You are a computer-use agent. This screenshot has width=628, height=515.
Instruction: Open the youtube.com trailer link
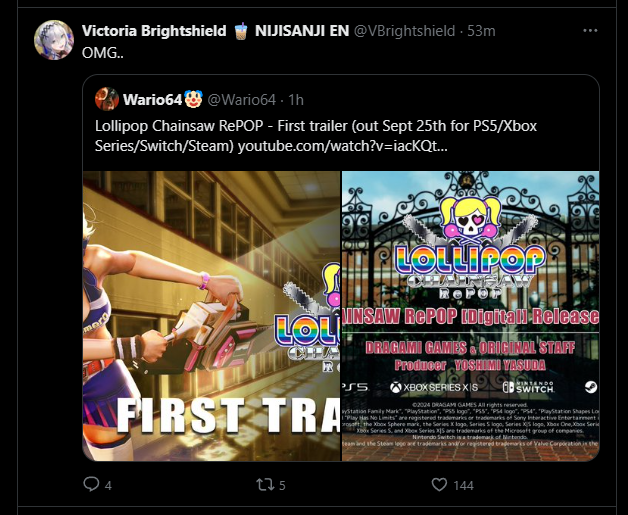[x=342, y=146]
